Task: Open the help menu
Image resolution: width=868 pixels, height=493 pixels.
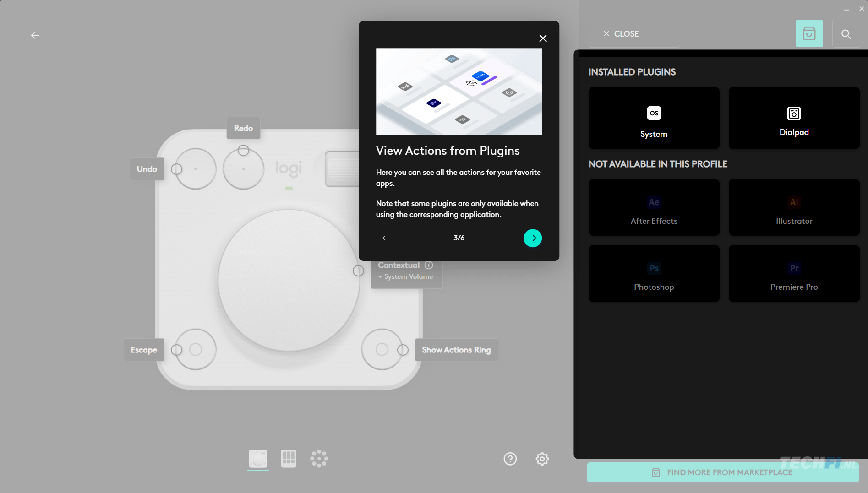Action: 510,459
